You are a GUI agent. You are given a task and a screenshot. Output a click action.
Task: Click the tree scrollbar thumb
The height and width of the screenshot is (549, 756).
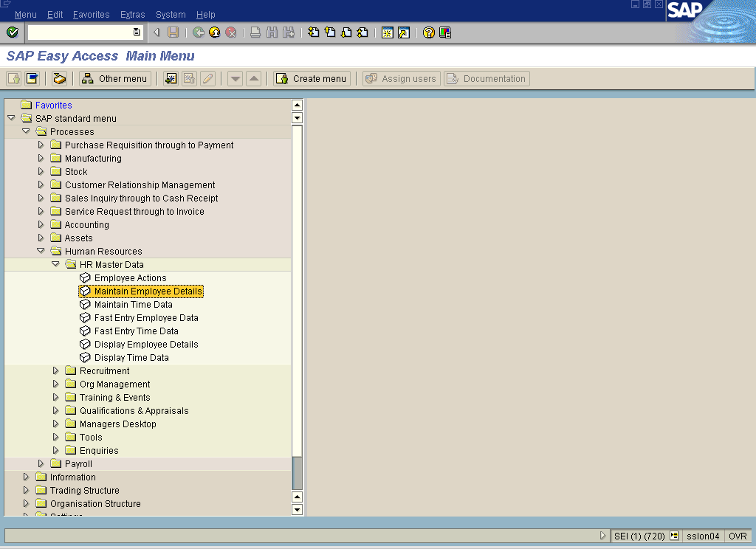point(297,473)
